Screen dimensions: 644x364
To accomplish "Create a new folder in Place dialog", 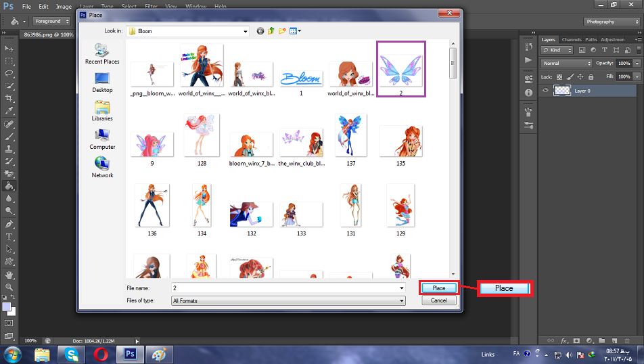I will (x=282, y=31).
